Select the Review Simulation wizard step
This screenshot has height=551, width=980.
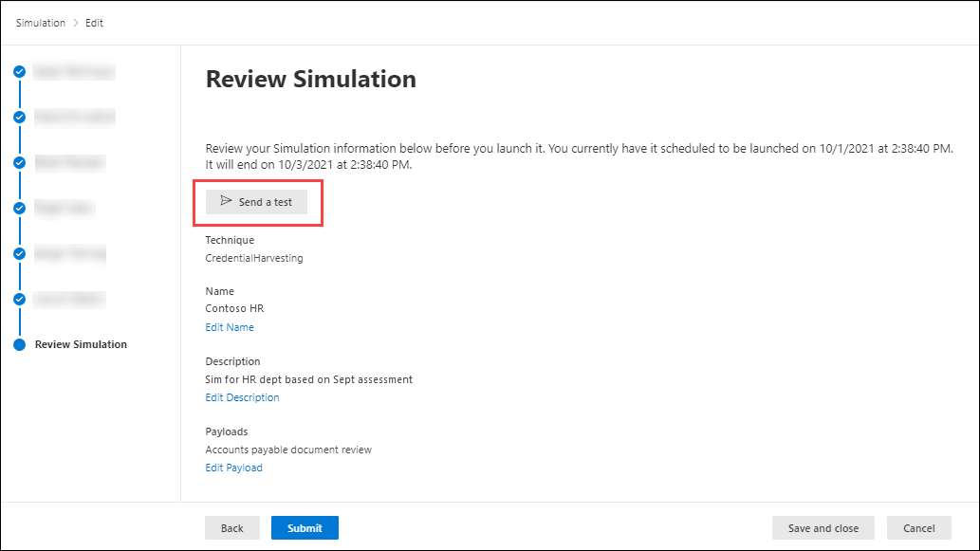click(81, 344)
